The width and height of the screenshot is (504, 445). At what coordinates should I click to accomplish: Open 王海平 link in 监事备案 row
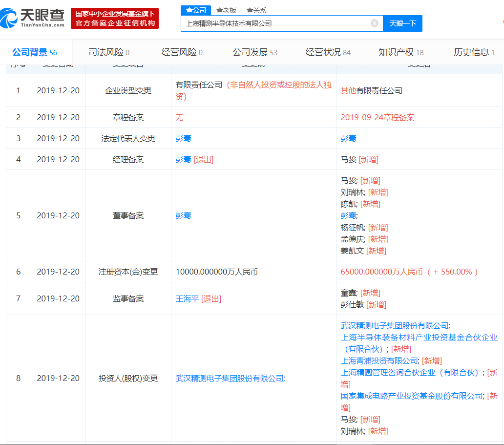187,298
